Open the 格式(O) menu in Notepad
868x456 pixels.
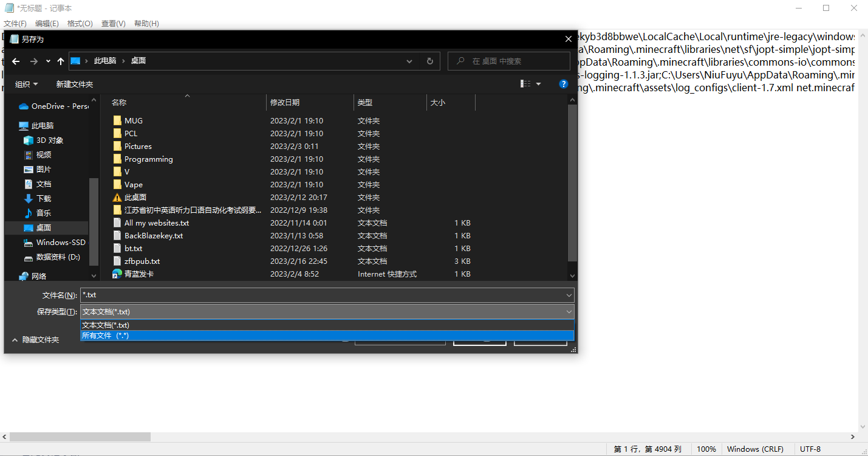(x=80, y=23)
